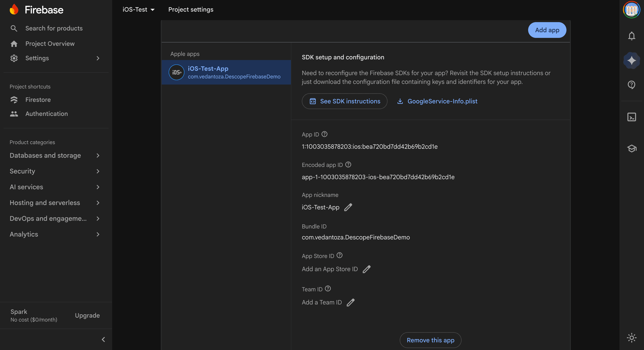Click the Encoded app ID help icon
644x350 pixels.
(x=348, y=164)
